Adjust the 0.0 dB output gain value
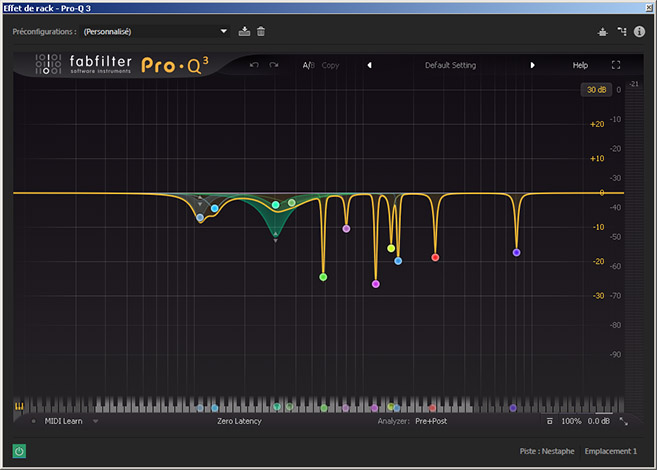This screenshot has height=470, width=657. coord(598,421)
